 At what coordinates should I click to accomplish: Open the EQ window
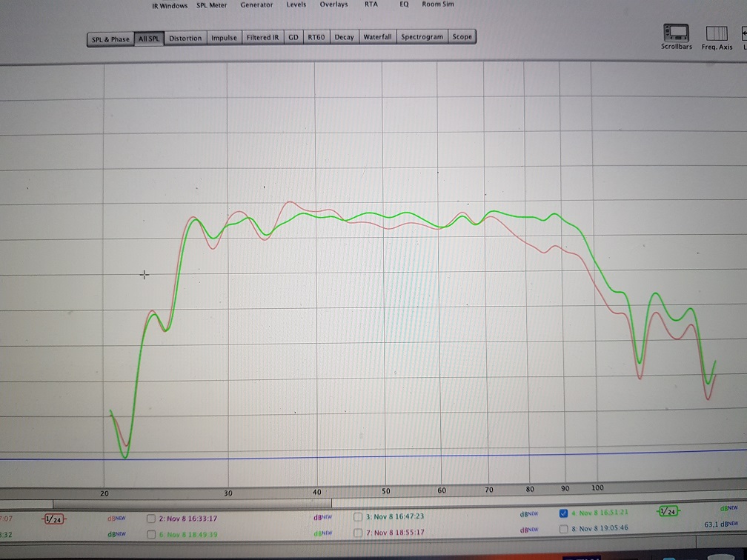404,4
